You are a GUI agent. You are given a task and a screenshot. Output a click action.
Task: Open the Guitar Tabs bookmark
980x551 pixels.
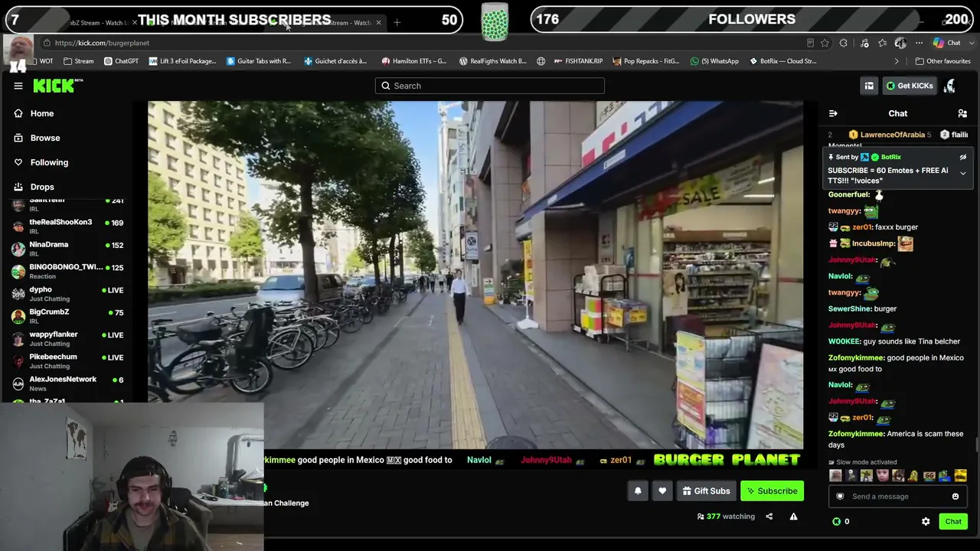click(259, 61)
